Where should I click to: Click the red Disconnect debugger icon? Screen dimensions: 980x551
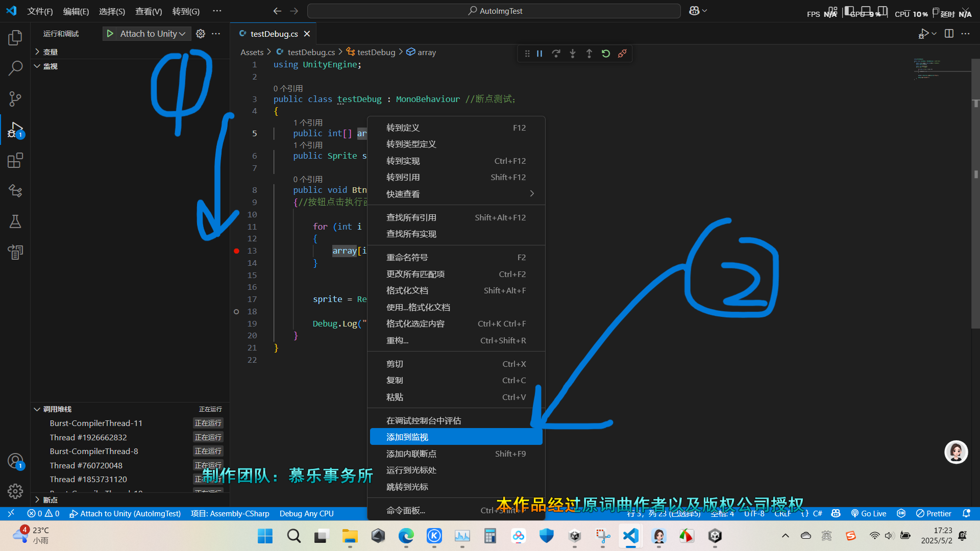[622, 53]
